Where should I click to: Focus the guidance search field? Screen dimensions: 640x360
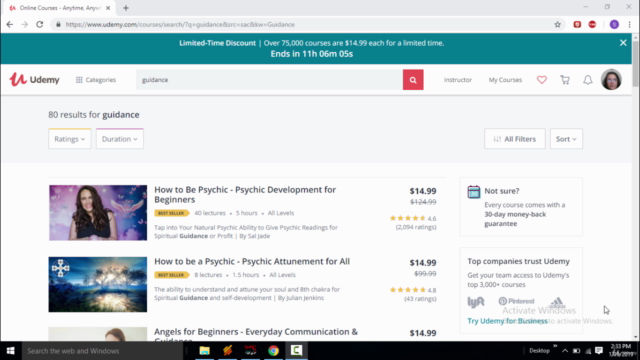click(269, 80)
